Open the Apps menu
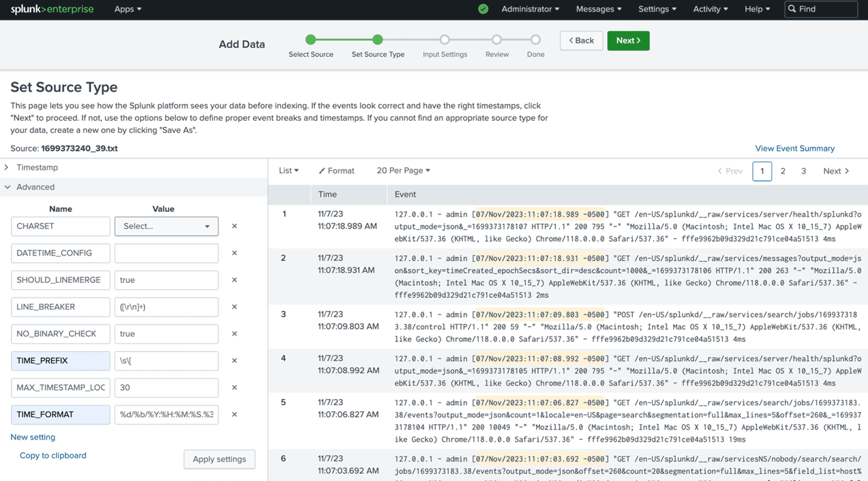The width and height of the screenshot is (868, 481). tap(127, 9)
